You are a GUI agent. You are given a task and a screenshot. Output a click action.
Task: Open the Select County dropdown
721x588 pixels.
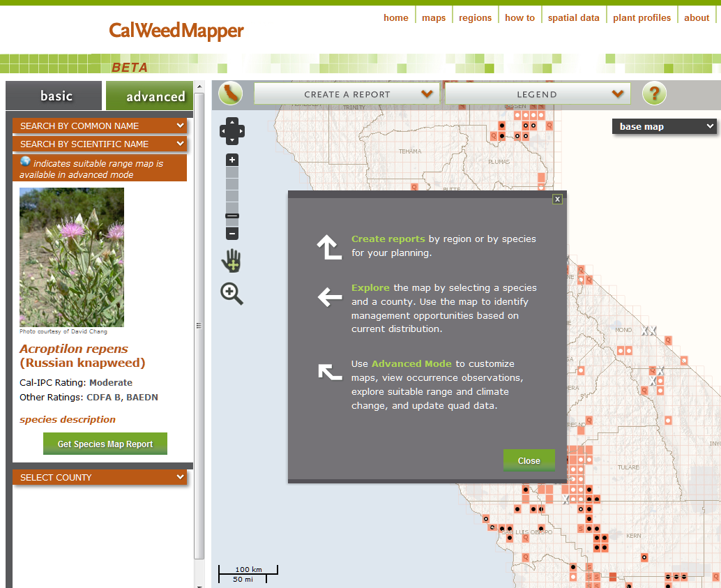coord(100,477)
